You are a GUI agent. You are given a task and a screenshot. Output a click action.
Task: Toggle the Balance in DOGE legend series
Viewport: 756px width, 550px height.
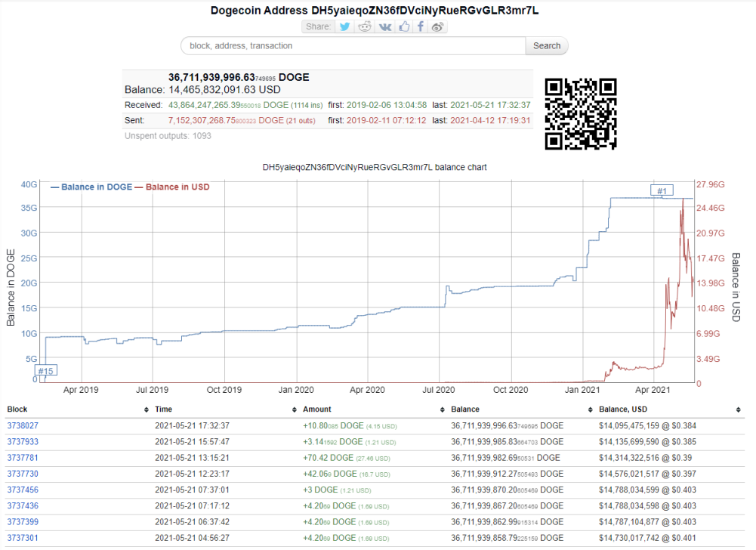[x=91, y=187]
